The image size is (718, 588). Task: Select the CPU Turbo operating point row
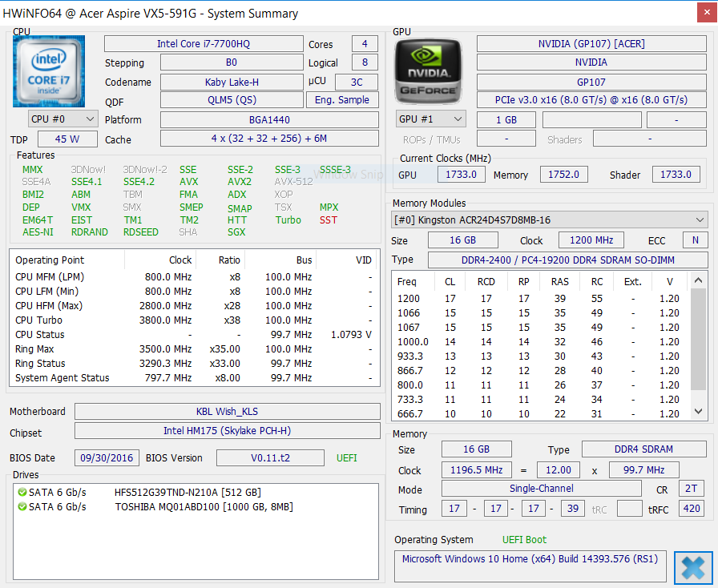pyautogui.click(x=191, y=320)
